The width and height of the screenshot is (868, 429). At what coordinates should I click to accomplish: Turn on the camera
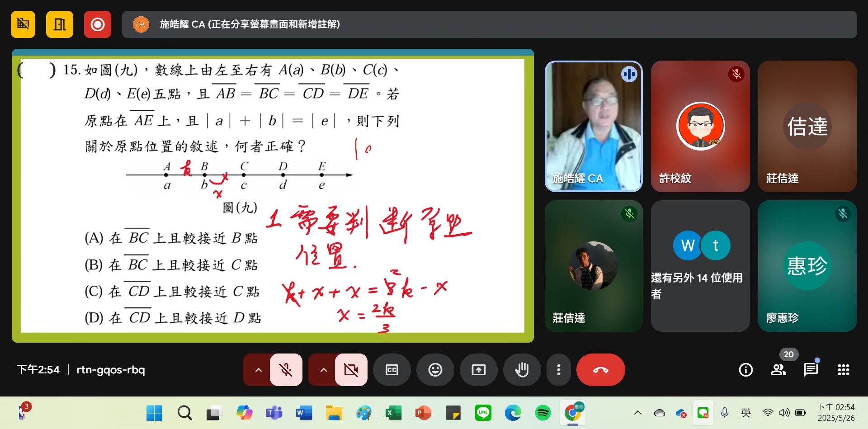coord(351,370)
